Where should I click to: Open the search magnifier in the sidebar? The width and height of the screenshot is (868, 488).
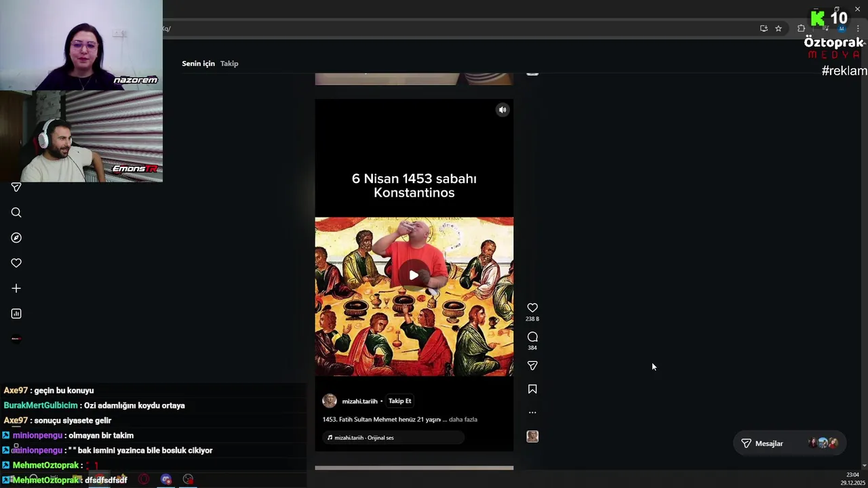[x=16, y=213]
